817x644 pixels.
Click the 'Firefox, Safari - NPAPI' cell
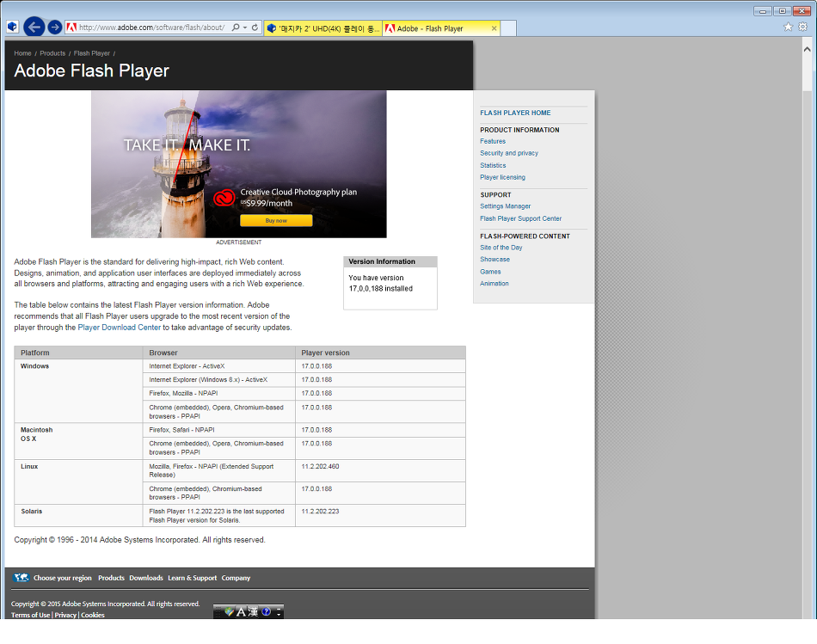coord(218,430)
